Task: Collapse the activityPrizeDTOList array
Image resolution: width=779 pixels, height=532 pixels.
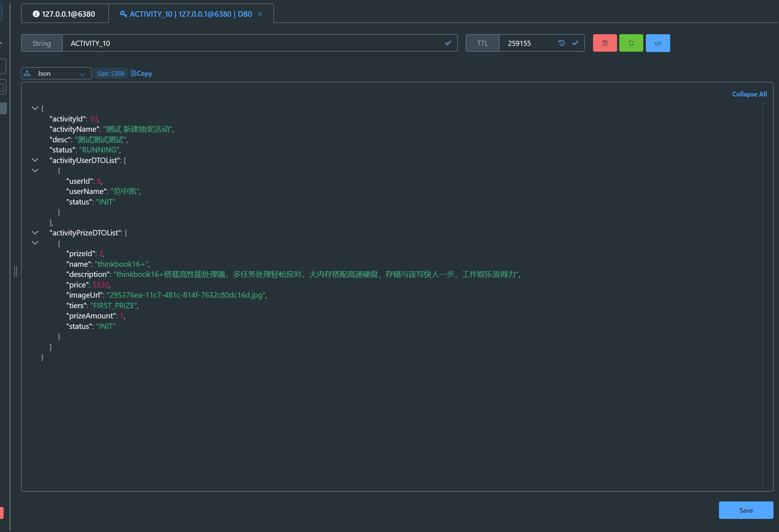Action: coord(35,233)
